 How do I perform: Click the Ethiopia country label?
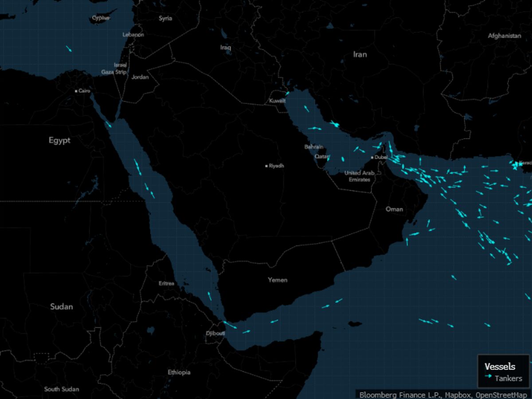point(179,372)
